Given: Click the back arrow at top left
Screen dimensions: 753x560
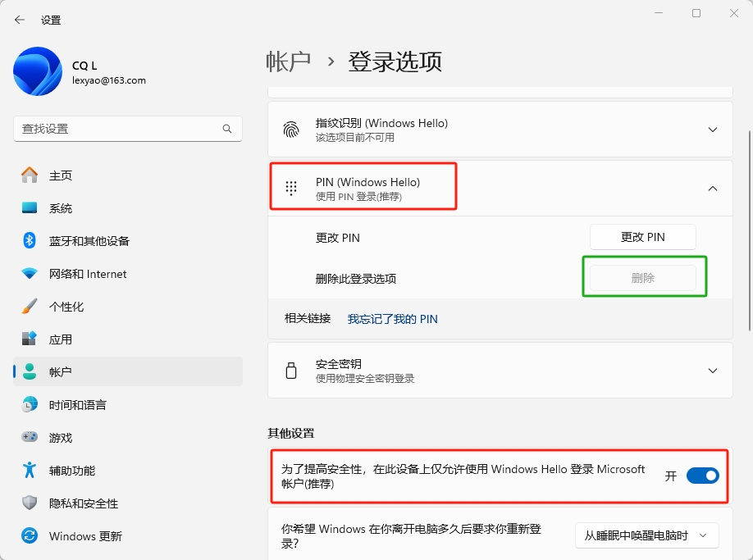Looking at the screenshot, I should coord(18,19).
